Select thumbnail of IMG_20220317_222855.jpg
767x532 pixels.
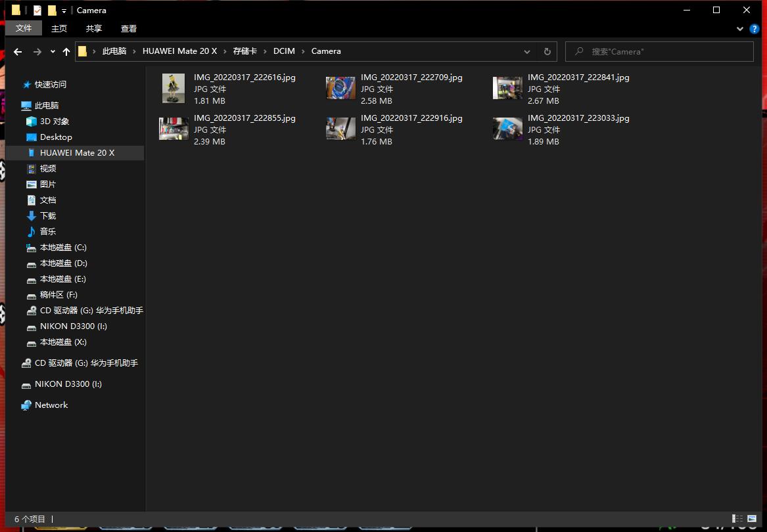pyautogui.click(x=174, y=129)
